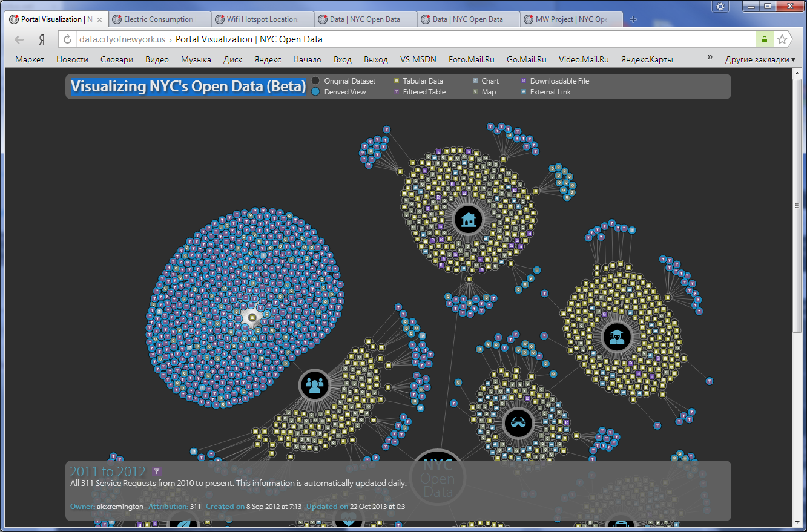Image resolution: width=807 pixels, height=532 pixels.
Task: Open the Музыка bookmark
Action: pos(196,59)
